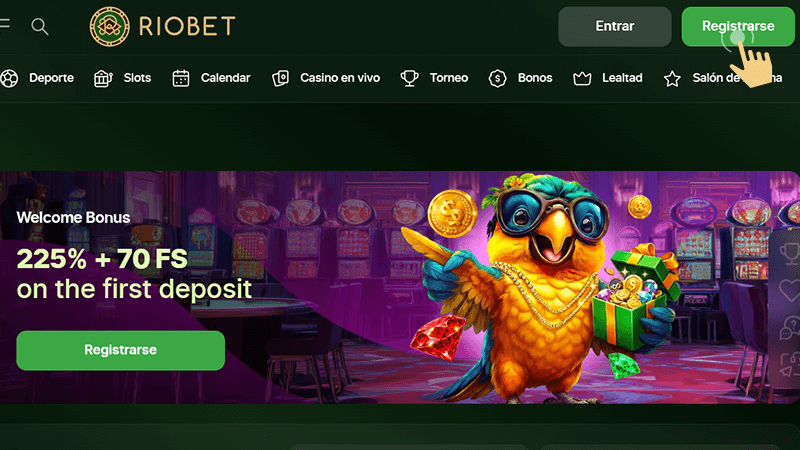Viewport: 800px width, 450px height.
Task: Open the hamburger menu icon
Action: tap(5, 23)
